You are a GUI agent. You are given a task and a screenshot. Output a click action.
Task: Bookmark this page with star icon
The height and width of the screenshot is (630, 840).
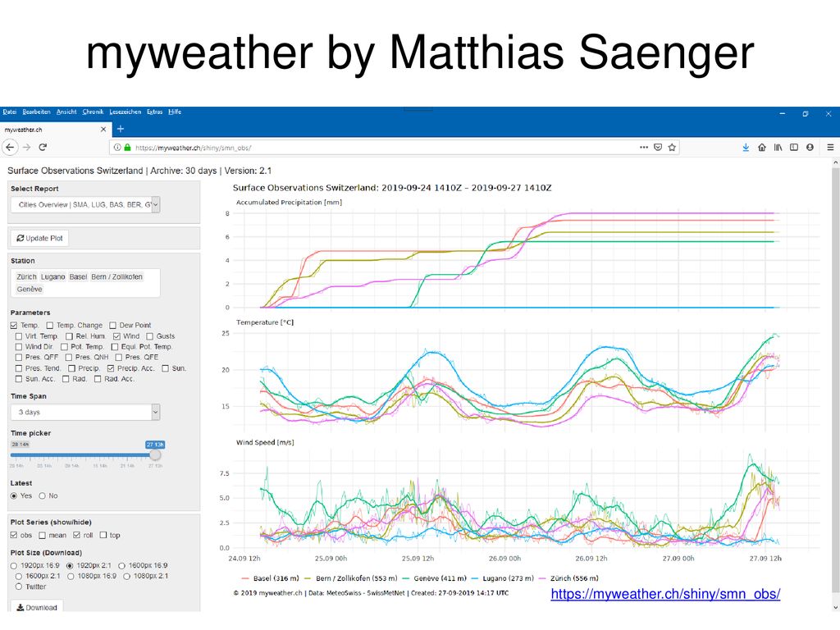click(x=672, y=148)
